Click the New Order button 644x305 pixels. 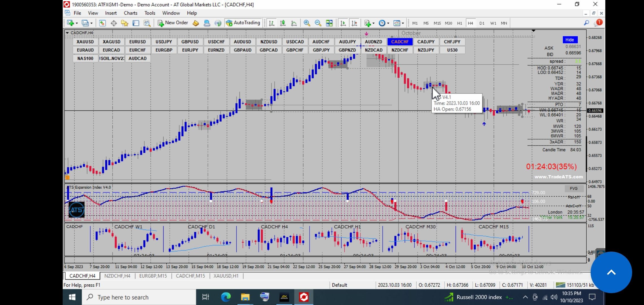(x=173, y=23)
